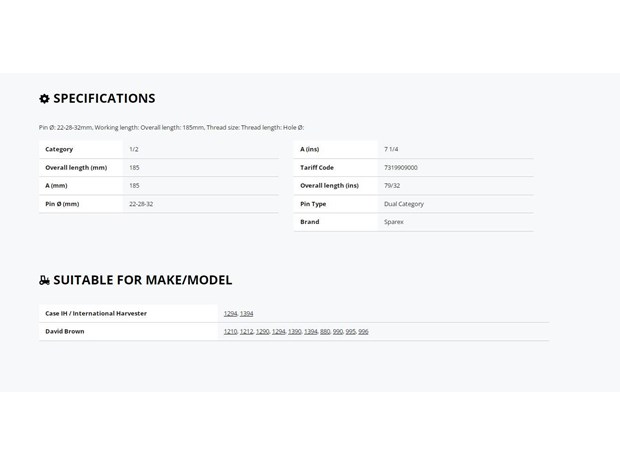Select the 'Pin Type' label

click(313, 204)
